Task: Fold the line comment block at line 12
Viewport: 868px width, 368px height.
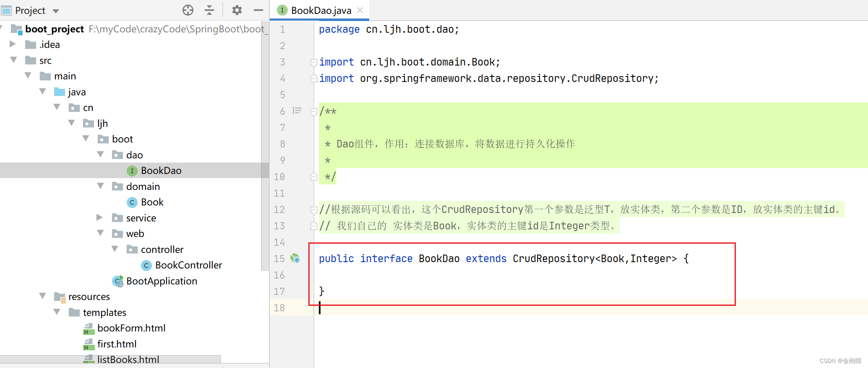Action: [x=314, y=210]
